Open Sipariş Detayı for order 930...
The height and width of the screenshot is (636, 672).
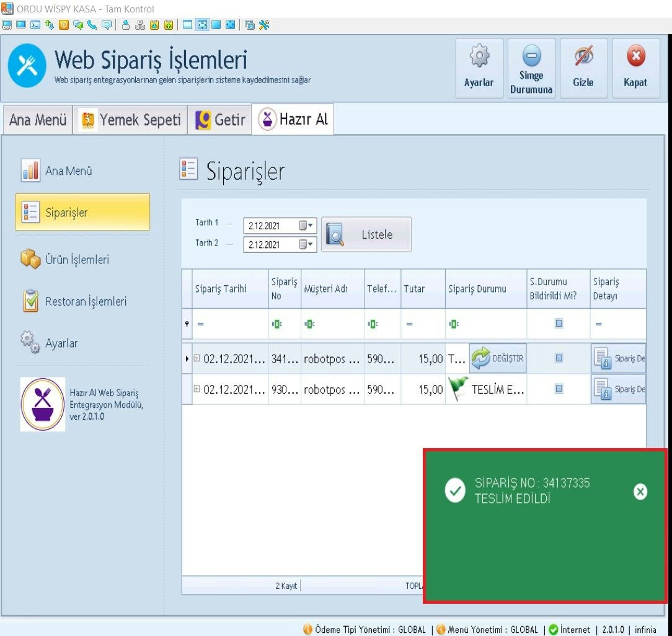point(619,389)
